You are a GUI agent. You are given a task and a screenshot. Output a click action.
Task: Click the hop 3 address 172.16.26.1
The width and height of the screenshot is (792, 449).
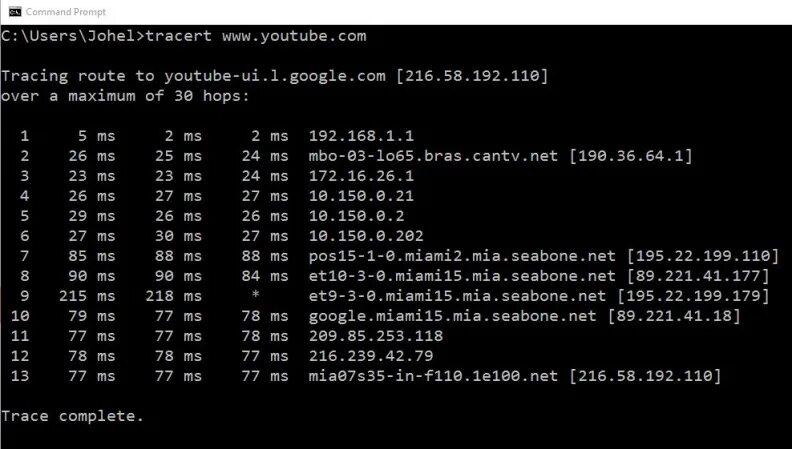(361, 176)
